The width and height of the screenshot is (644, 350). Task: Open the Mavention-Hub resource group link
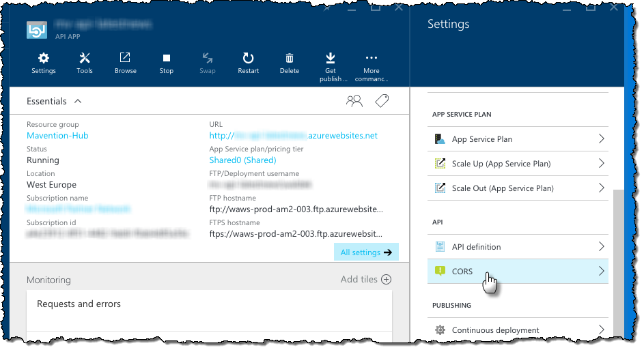click(57, 135)
